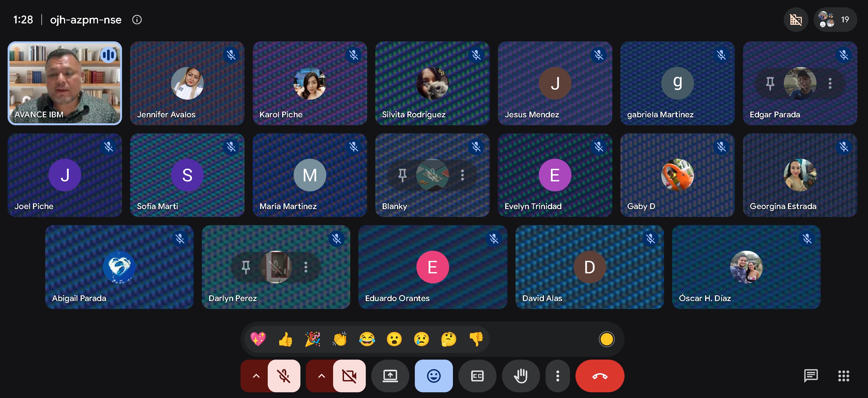Send thumbs up reaction
Image resolution: width=868 pixels, height=398 pixels.
tap(285, 339)
